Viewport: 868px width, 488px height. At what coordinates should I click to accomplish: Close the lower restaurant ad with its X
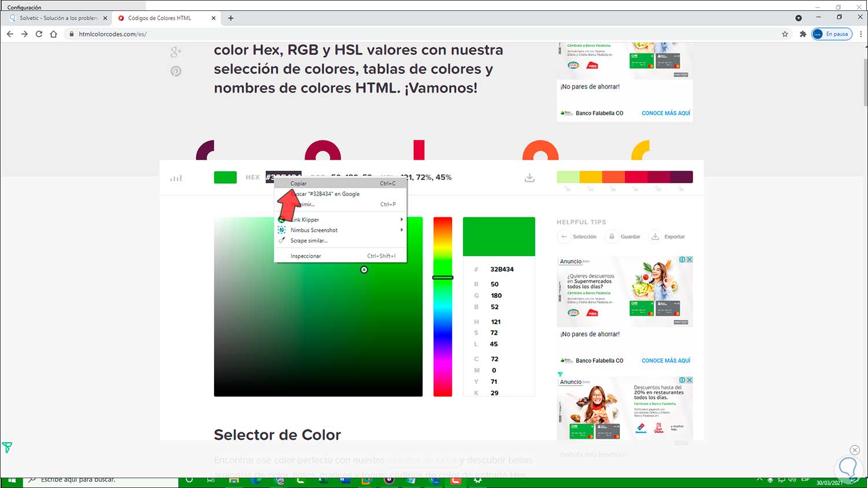tap(689, 380)
